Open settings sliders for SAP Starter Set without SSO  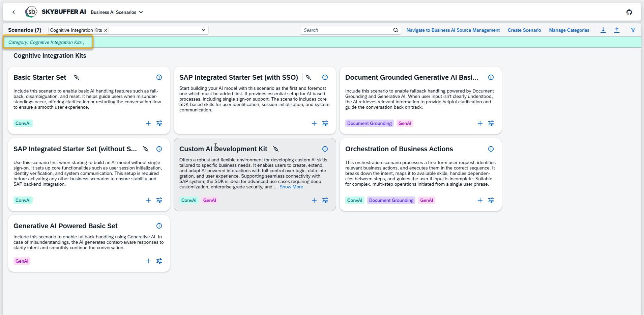click(159, 200)
